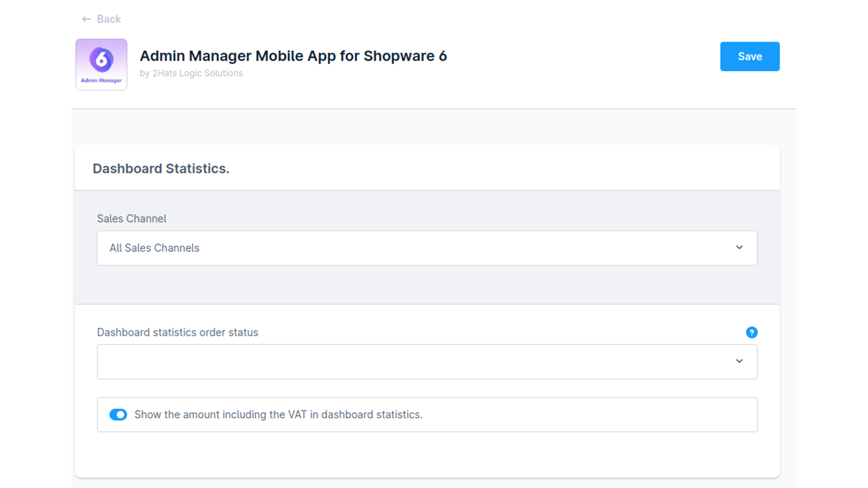Viewport: 868px width, 488px height.
Task: Save the plugin configuration
Action: 750,56
